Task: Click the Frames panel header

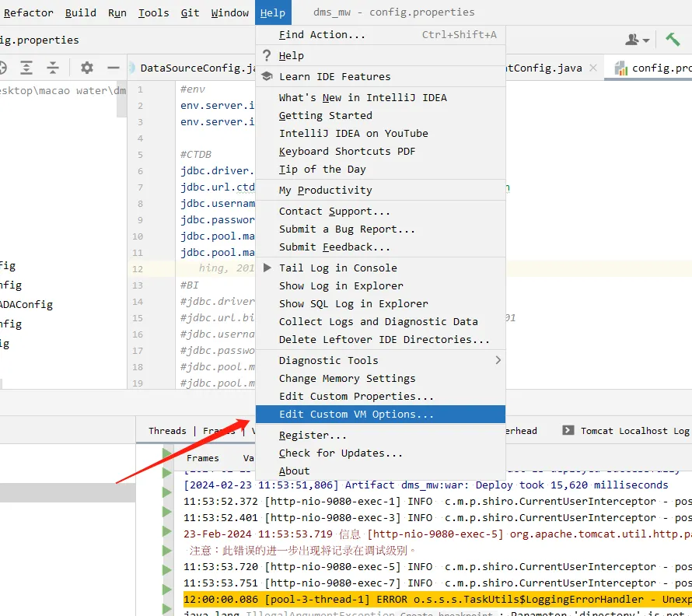Action: [203, 458]
